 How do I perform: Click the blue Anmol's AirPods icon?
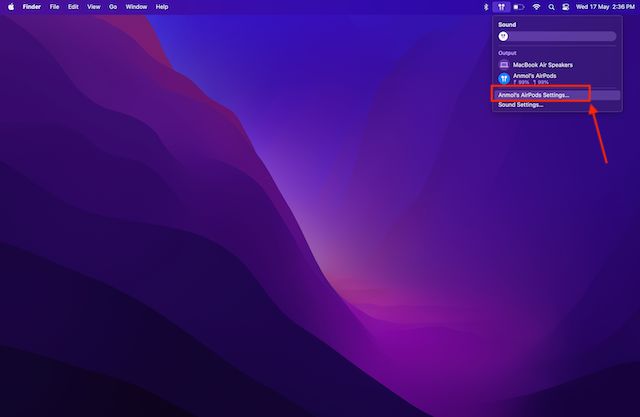[x=504, y=78]
